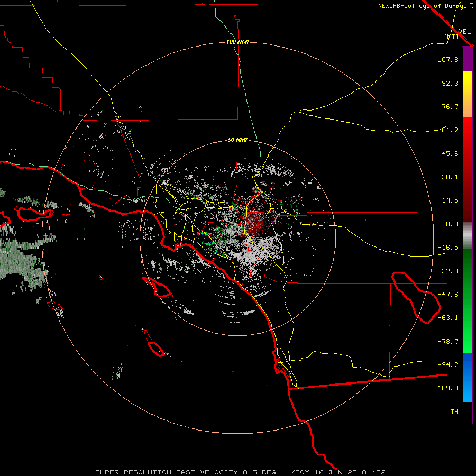
Task: Click the -47.6 value on velocity scale
Action: click(448, 295)
